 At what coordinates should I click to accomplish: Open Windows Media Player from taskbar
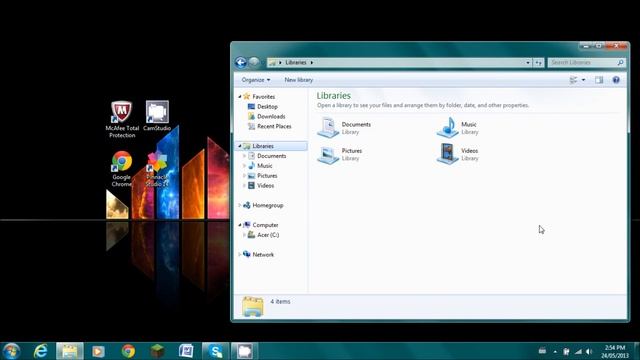[98, 351]
